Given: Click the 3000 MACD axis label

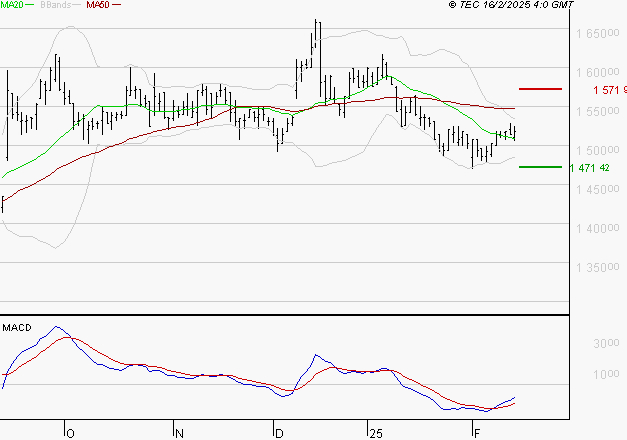Looking at the screenshot, I should [x=606, y=344].
